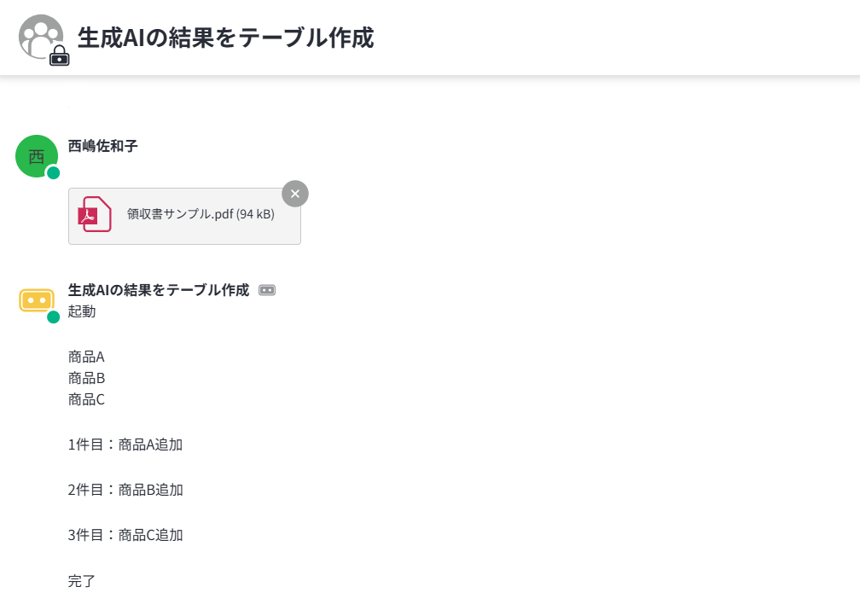Image resolution: width=860 pixels, height=616 pixels.
Task: Click the 起動 message line
Action: coord(82,311)
